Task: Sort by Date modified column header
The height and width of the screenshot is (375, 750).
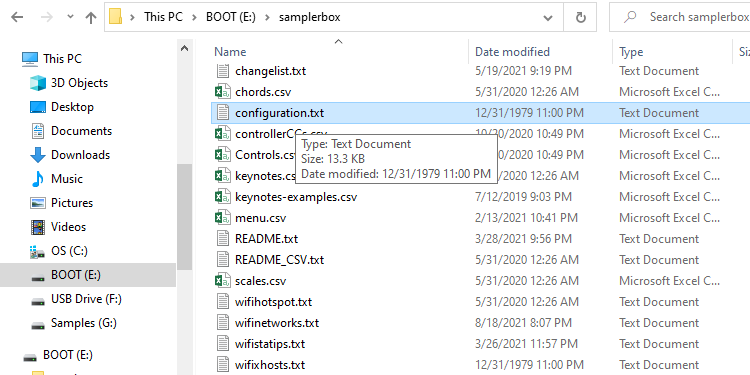Action: coord(512,52)
